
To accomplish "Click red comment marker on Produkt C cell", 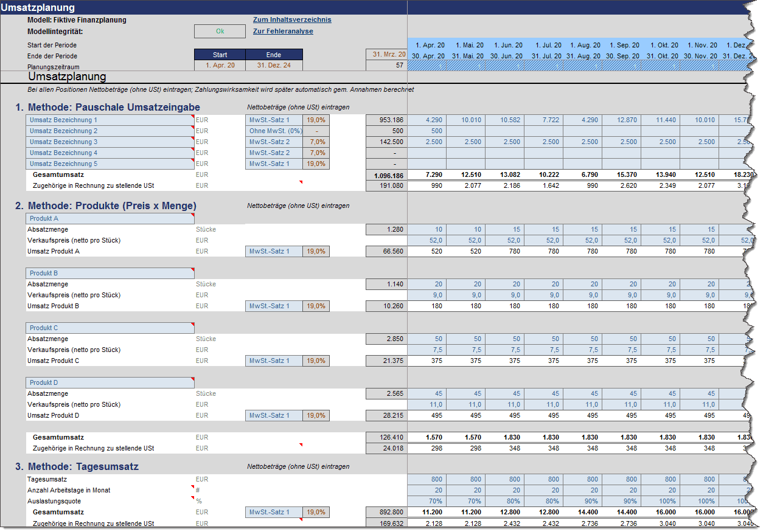I will 192,325.
